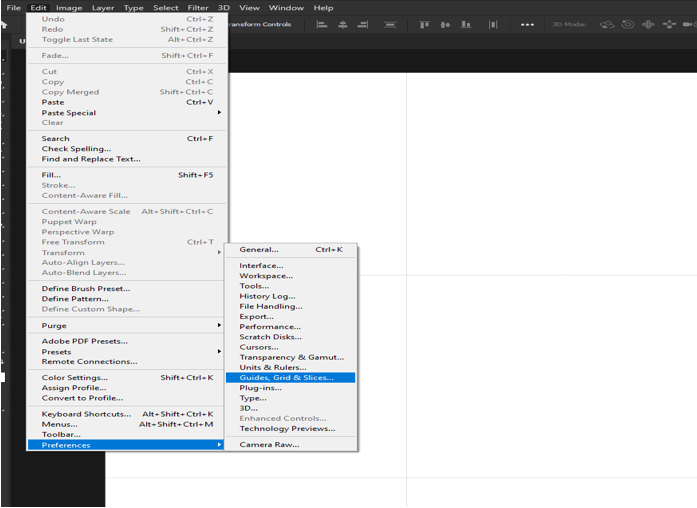Image resolution: width=697 pixels, height=508 pixels.
Task: Select Check Spelling menu entry
Action: pyautogui.click(x=76, y=149)
